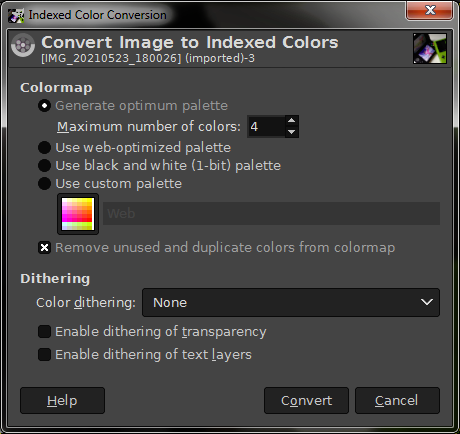The width and height of the screenshot is (460, 434).
Task: Open the Color dithering dropdown
Action: [x=291, y=303]
